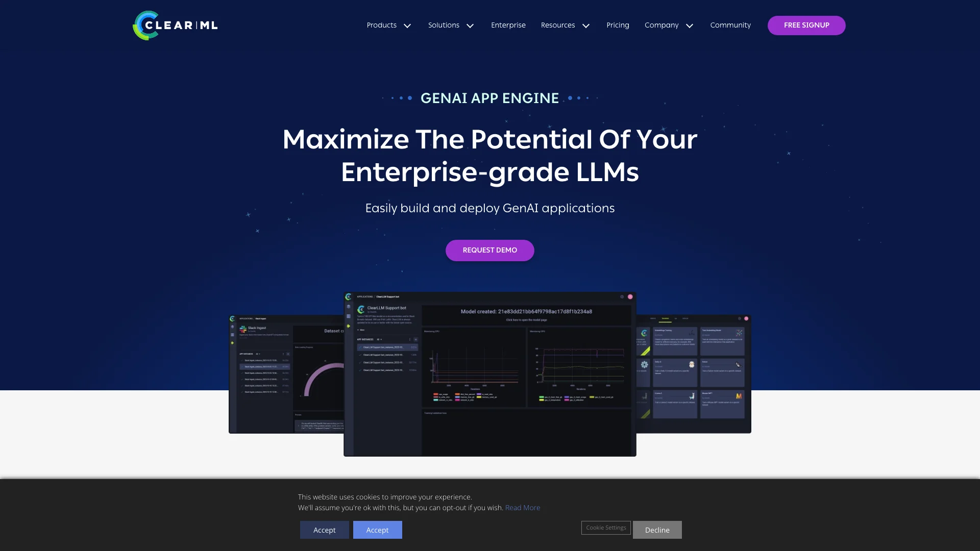
Task: Read More about cookie policy link
Action: pyautogui.click(x=523, y=507)
